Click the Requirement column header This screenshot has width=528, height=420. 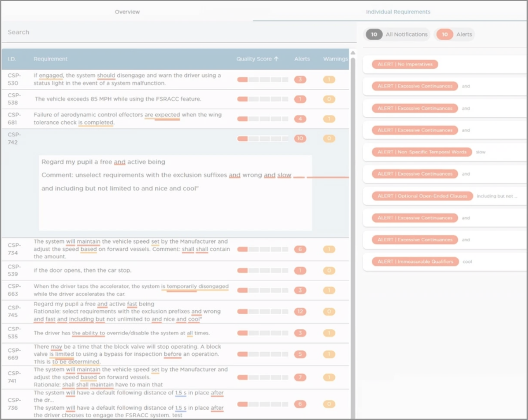coord(50,59)
